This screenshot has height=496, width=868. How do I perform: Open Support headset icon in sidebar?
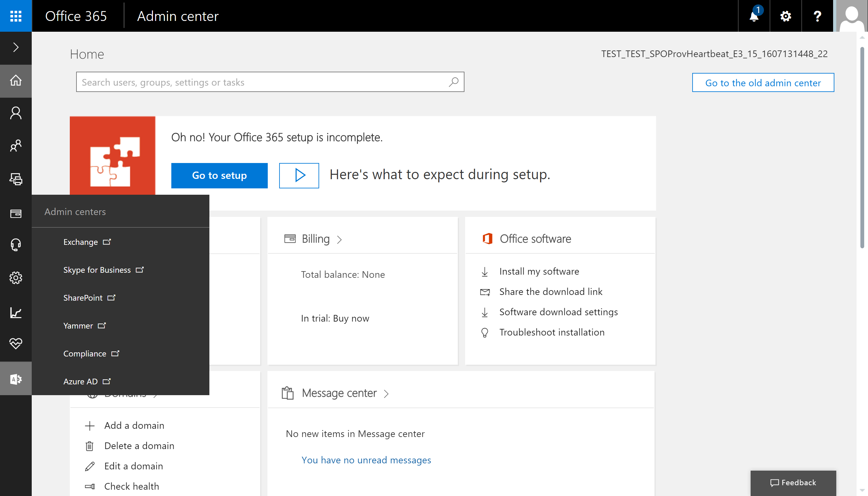[16, 245]
